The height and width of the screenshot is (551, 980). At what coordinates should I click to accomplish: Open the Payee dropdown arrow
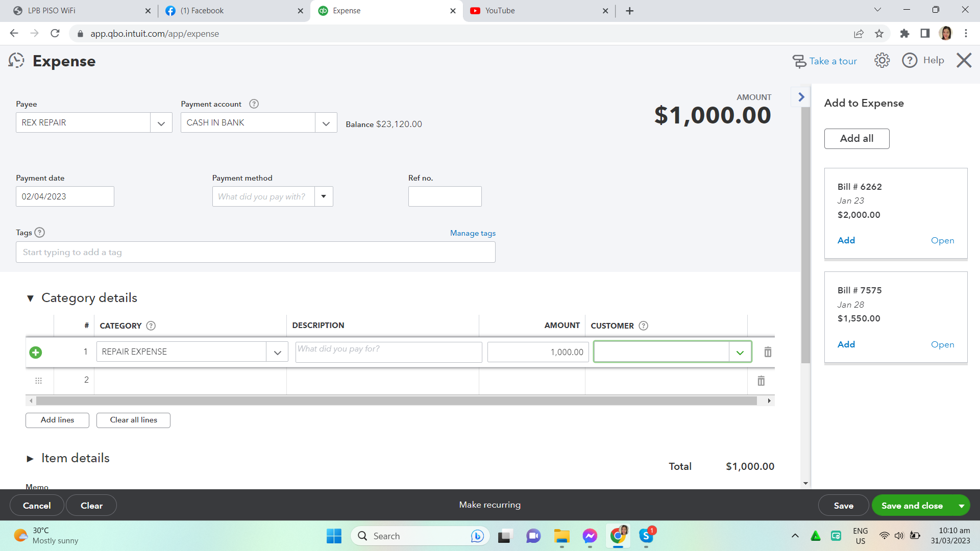(161, 123)
